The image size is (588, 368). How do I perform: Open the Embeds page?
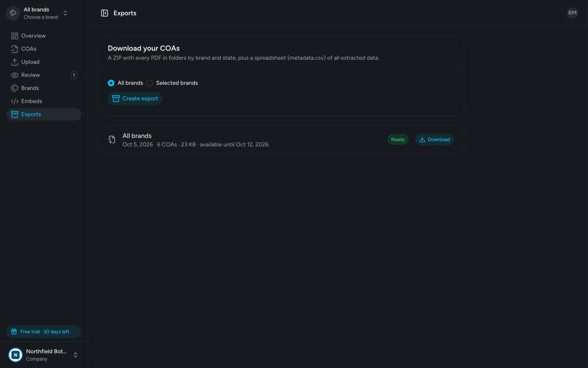(x=44, y=101)
